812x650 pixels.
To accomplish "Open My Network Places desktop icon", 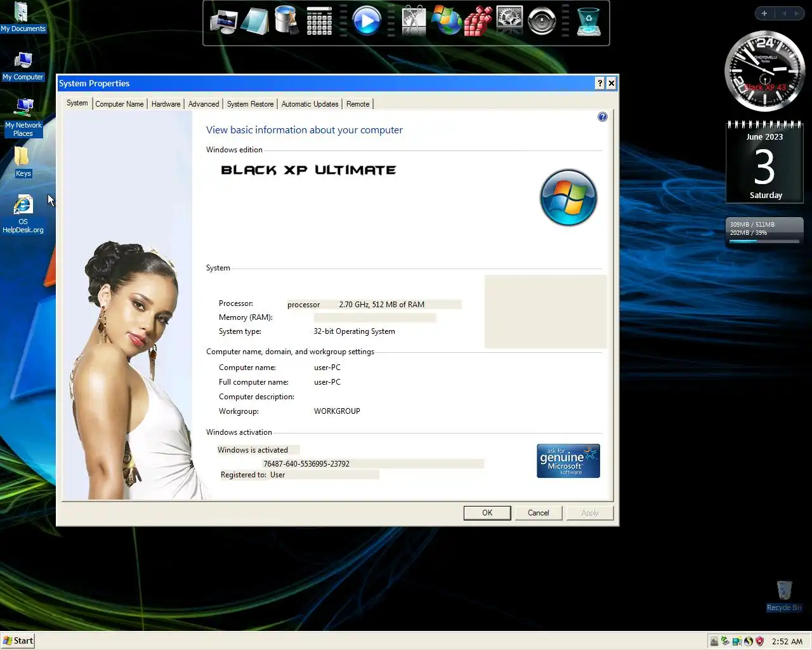I will coord(23,117).
